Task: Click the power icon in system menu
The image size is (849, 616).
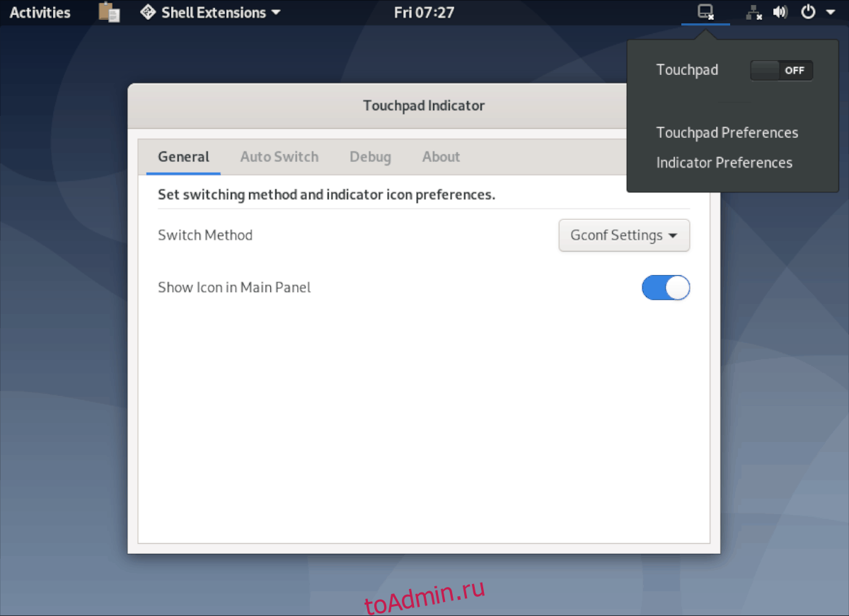Action: (808, 12)
